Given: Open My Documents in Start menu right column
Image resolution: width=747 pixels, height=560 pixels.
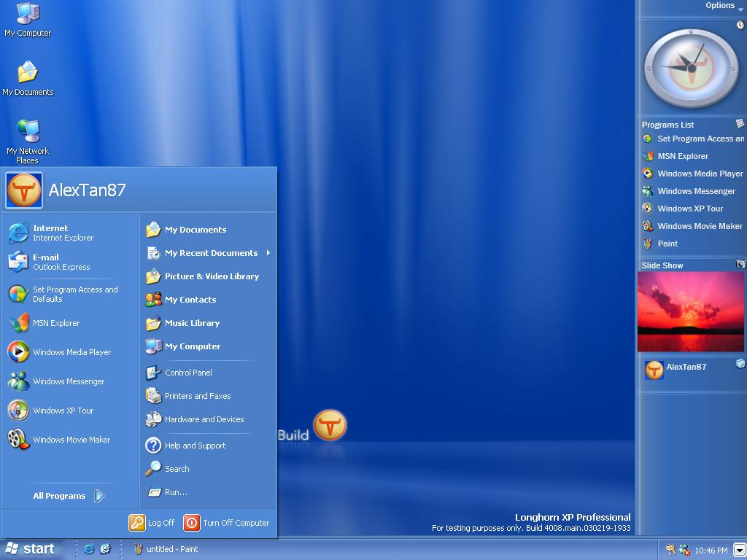Looking at the screenshot, I should (208, 230).
